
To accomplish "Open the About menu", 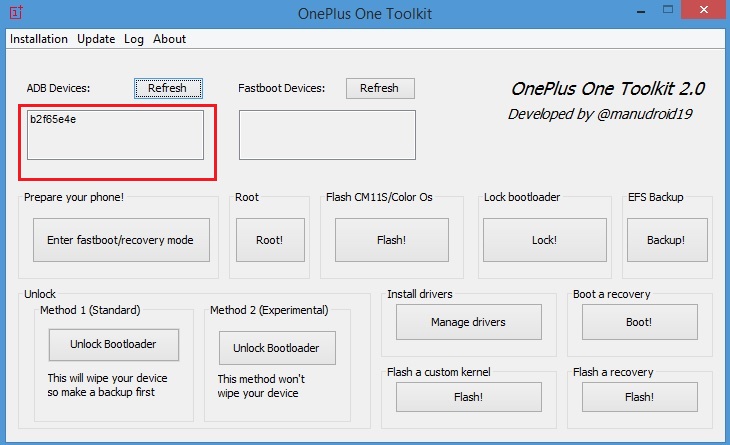I will point(169,39).
